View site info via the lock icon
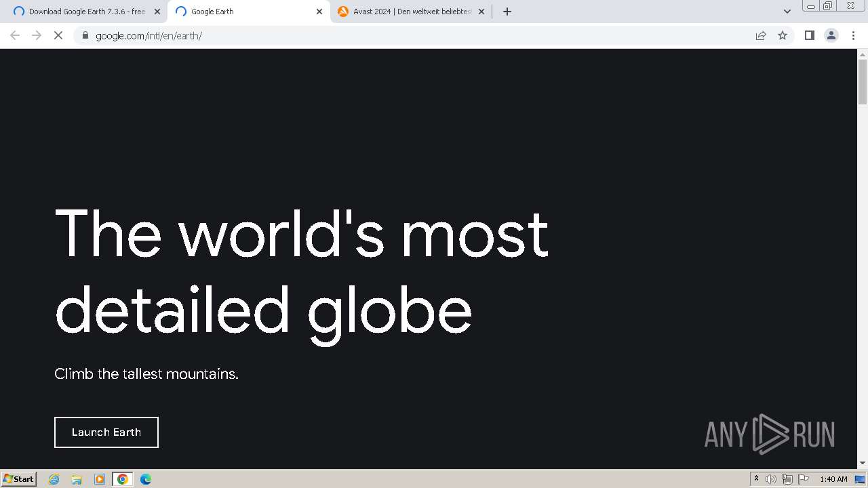Viewport: 868px width, 488px height. coord(85,35)
